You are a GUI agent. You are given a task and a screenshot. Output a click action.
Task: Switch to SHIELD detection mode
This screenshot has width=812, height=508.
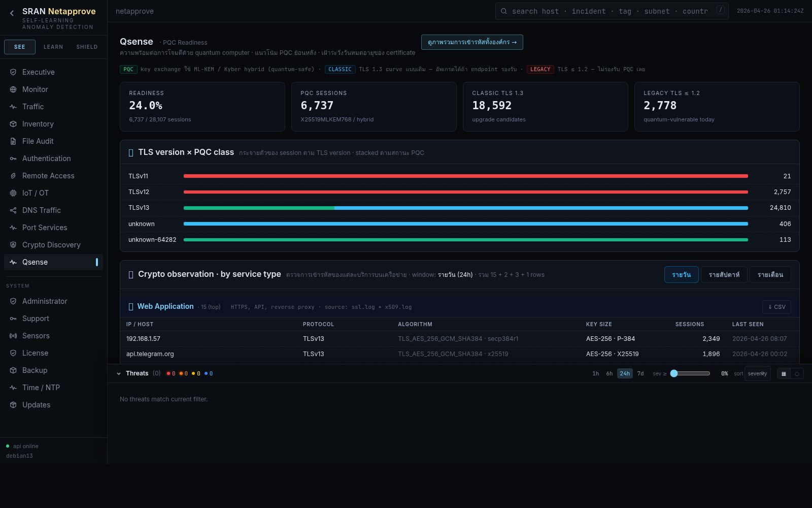pyautogui.click(x=86, y=46)
